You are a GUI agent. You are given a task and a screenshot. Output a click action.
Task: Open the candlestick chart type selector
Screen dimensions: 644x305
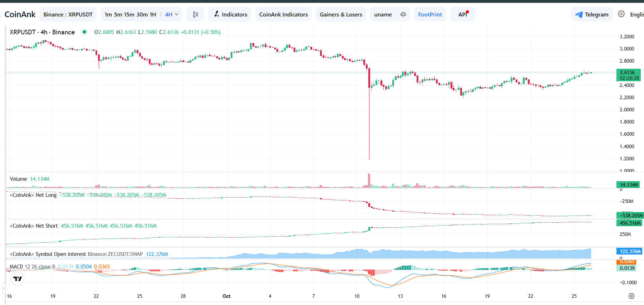pyautogui.click(x=195, y=14)
